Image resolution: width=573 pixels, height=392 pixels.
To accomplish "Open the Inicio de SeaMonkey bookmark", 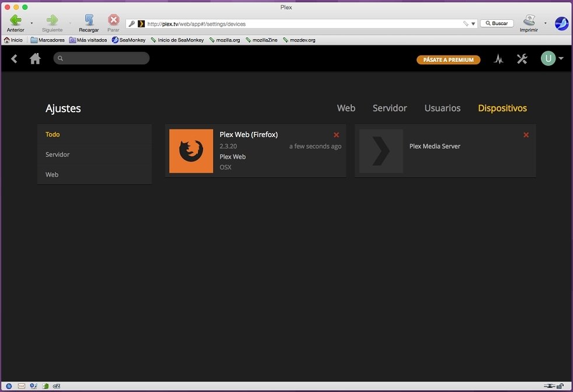I will (x=177, y=40).
